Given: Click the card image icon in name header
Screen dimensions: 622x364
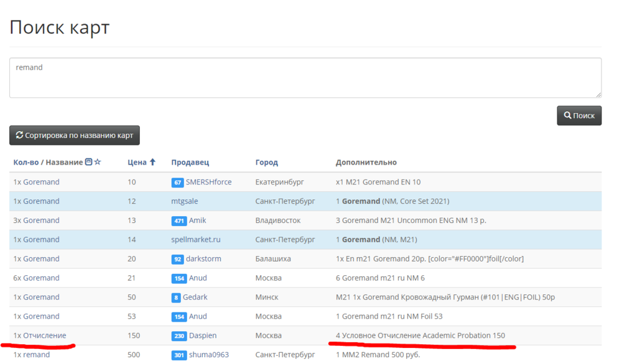Looking at the screenshot, I should point(89,162).
